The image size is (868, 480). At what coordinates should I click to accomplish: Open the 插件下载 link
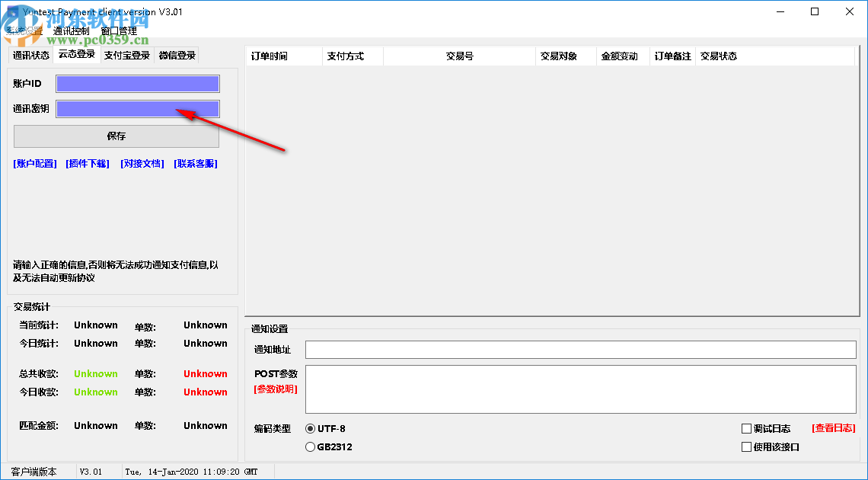coord(87,163)
